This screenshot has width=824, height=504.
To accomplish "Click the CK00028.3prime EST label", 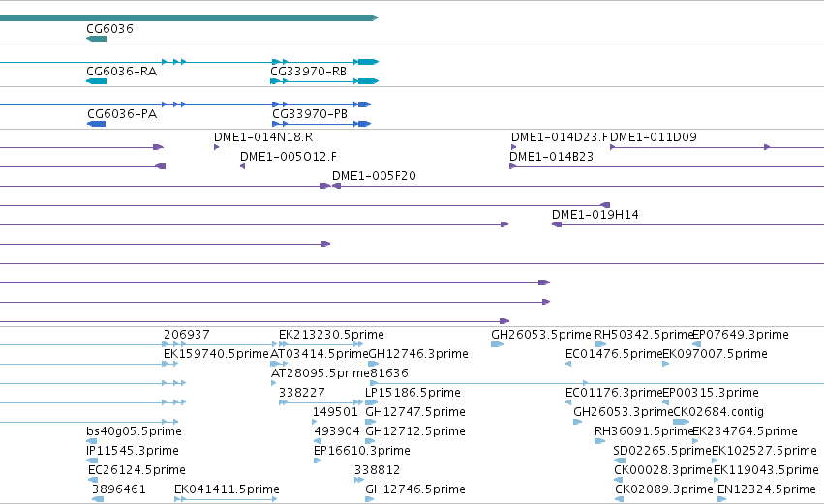I will [663, 470].
